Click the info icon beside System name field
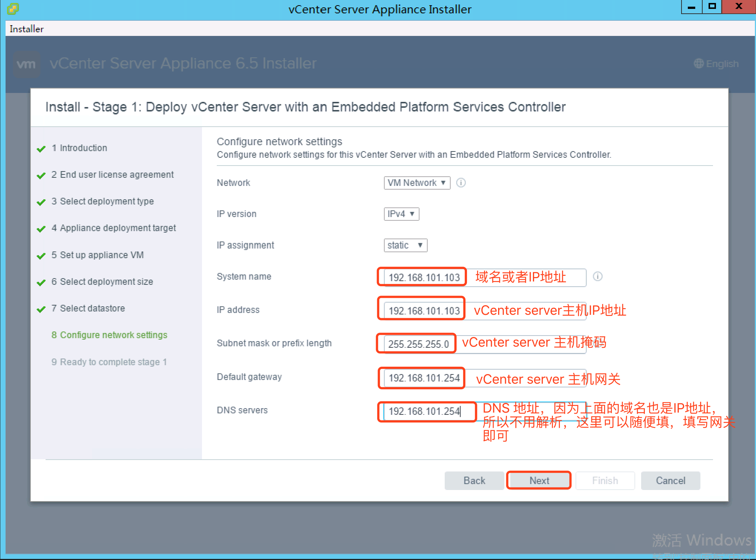Image resolution: width=756 pixels, height=560 pixels. 597,276
